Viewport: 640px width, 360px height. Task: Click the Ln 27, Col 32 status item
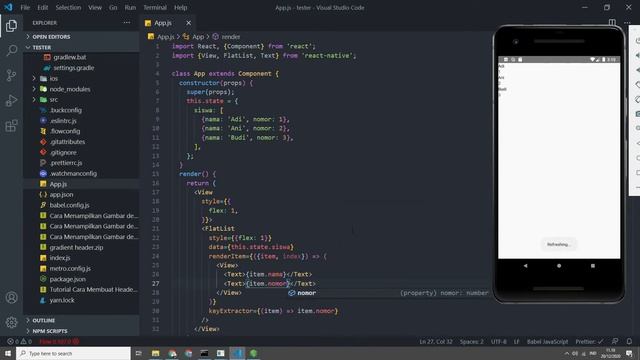pos(436,341)
